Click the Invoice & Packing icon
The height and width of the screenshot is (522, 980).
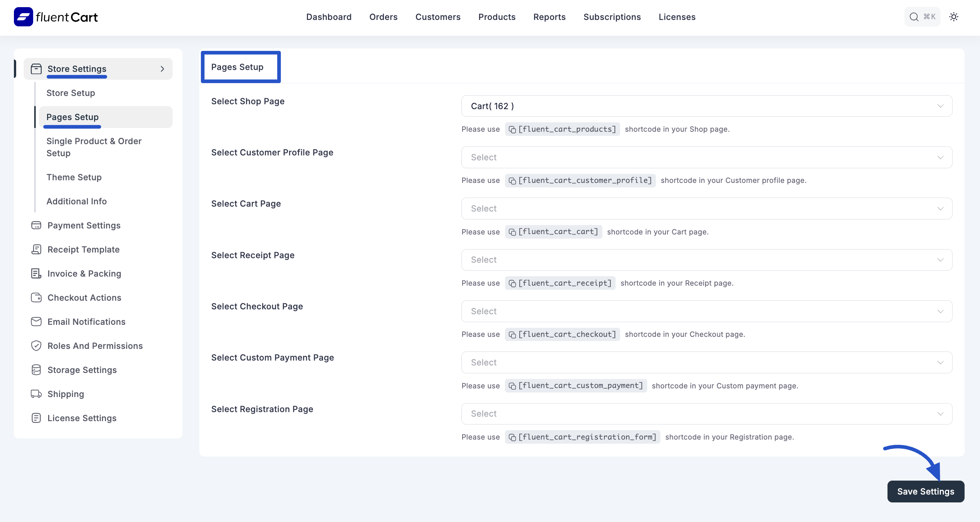tap(36, 273)
